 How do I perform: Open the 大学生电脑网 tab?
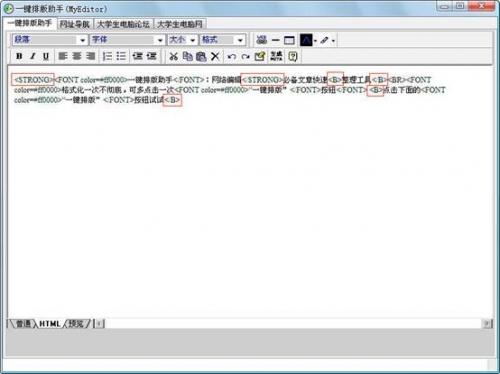(x=180, y=24)
